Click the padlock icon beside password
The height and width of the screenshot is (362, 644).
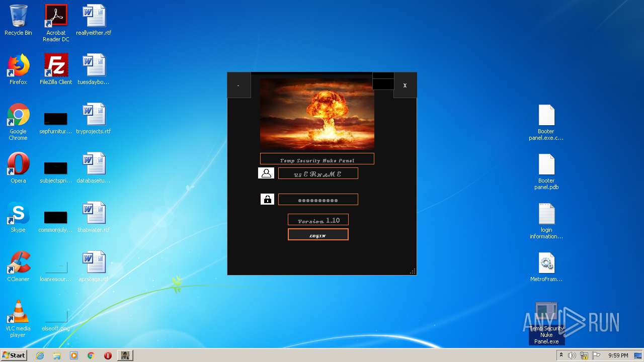point(267,200)
